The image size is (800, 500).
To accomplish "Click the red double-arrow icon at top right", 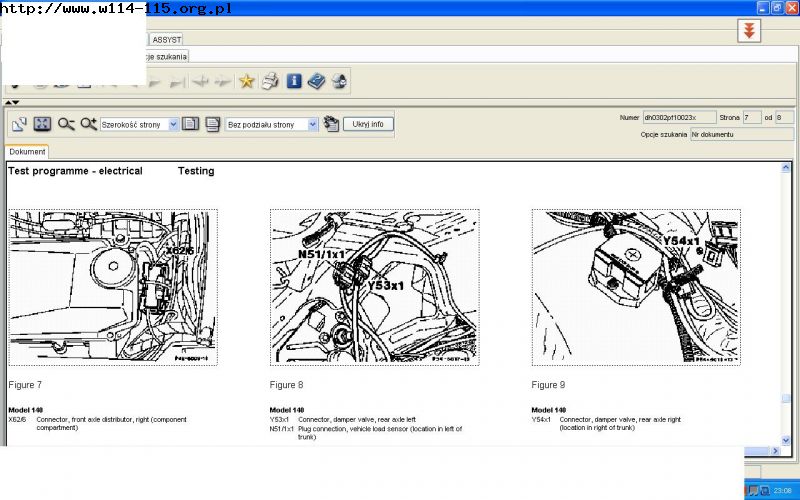I will (x=748, y=31).
